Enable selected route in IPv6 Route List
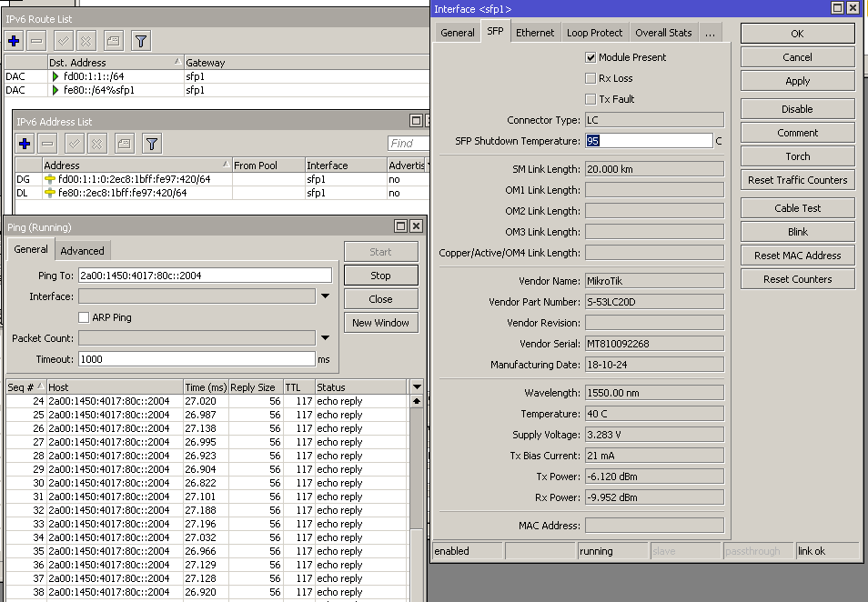This screenshot has height=602, width=868. point(64,41)
